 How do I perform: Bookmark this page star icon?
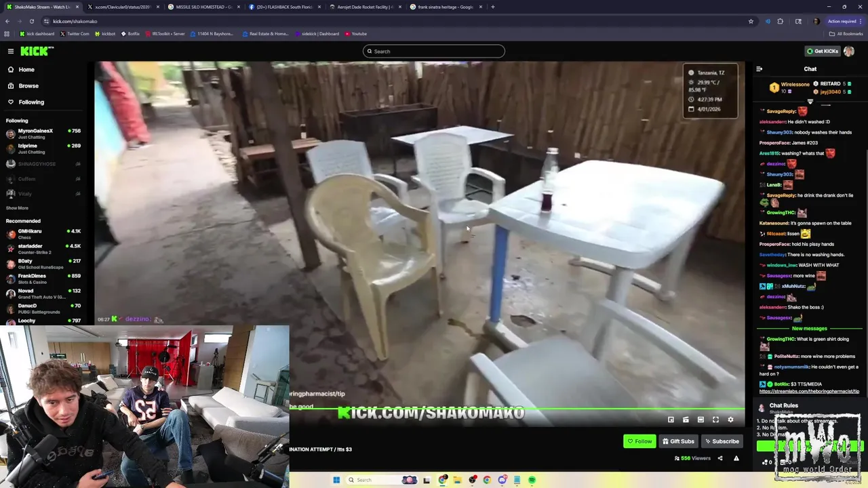point(751,21)
